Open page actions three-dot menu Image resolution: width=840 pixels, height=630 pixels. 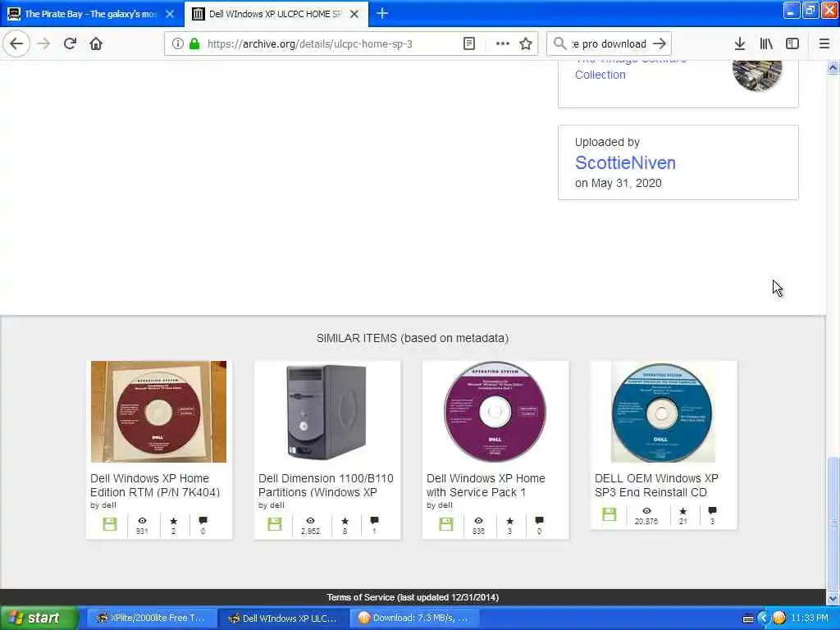[x=503, y=44]
